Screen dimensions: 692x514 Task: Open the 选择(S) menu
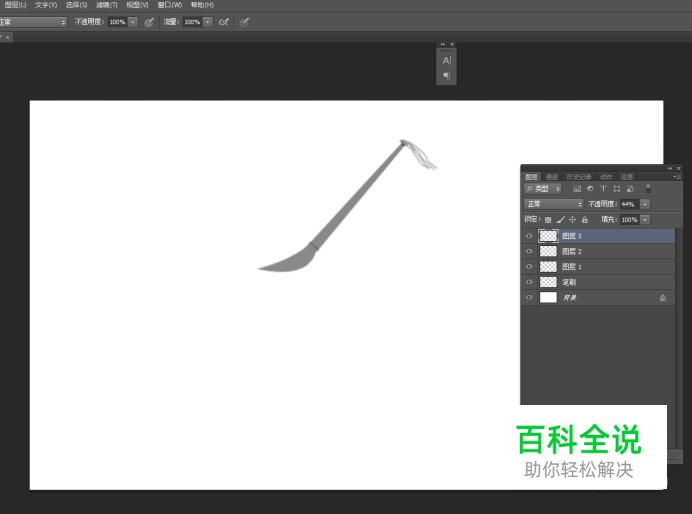(x=77, y=5)
